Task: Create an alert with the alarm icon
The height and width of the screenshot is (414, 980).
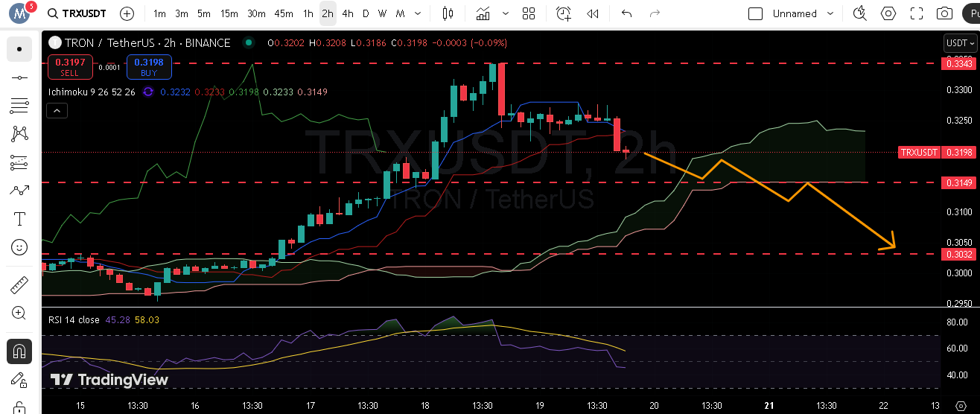Action: pyautogui.click(x=564, y=13)
